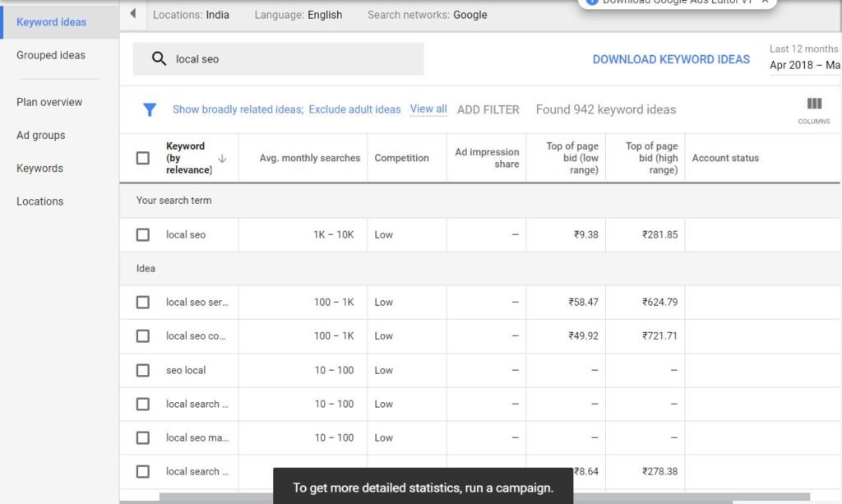Change the Language: English setting
The height and width of the screenshot is (504, 842).
298,15
